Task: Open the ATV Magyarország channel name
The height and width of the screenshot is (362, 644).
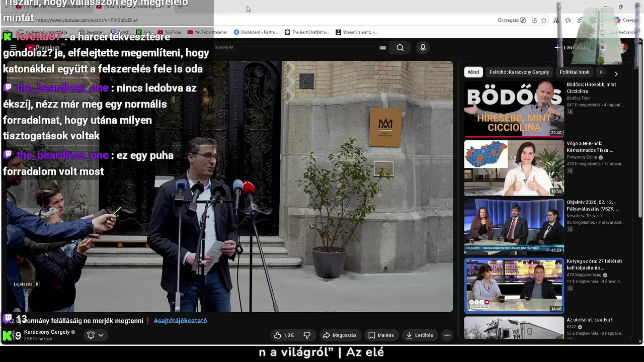Action: click(584, 275)
